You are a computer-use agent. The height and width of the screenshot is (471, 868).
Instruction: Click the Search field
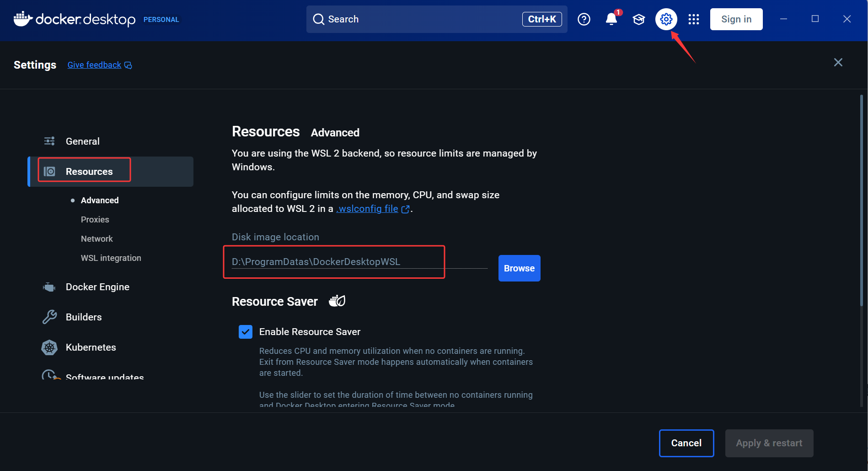(437, 19)
